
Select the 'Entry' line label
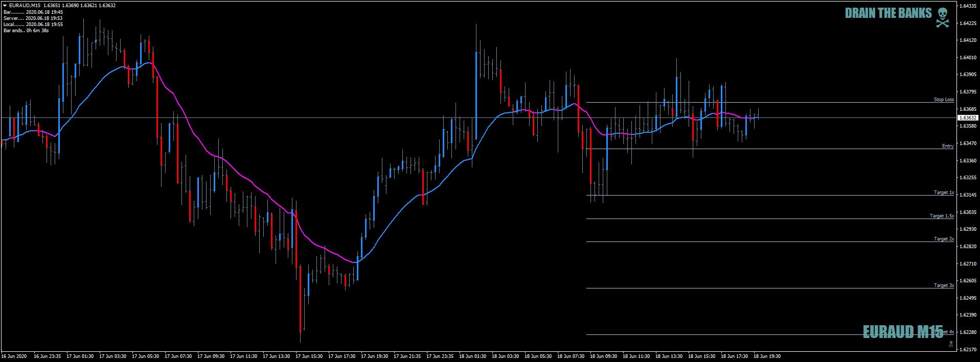click(x=948, y=146)
